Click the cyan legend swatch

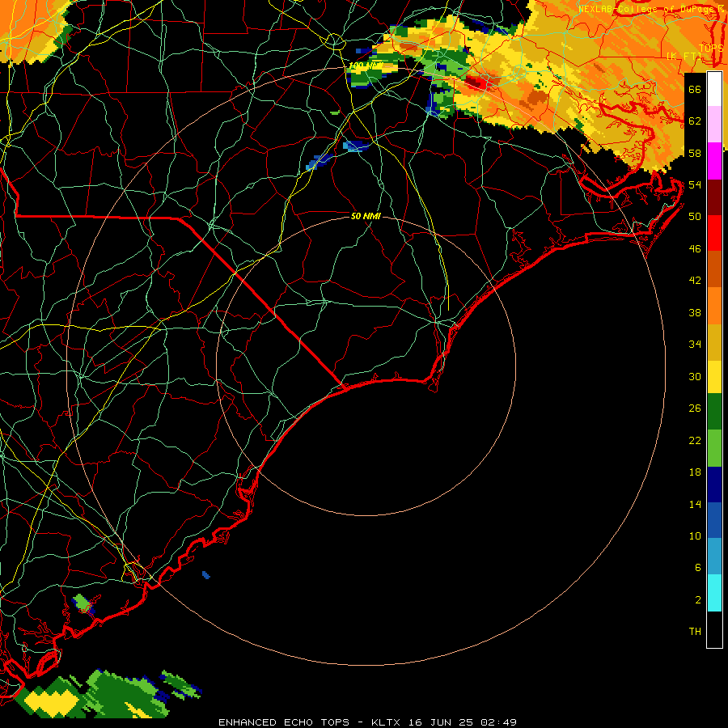pos(714,592)
